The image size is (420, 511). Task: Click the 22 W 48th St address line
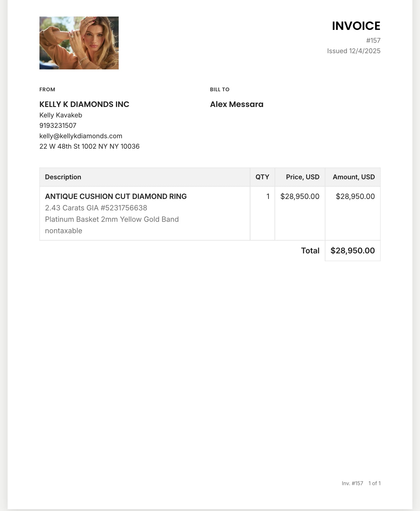click(x=89, y=146)
